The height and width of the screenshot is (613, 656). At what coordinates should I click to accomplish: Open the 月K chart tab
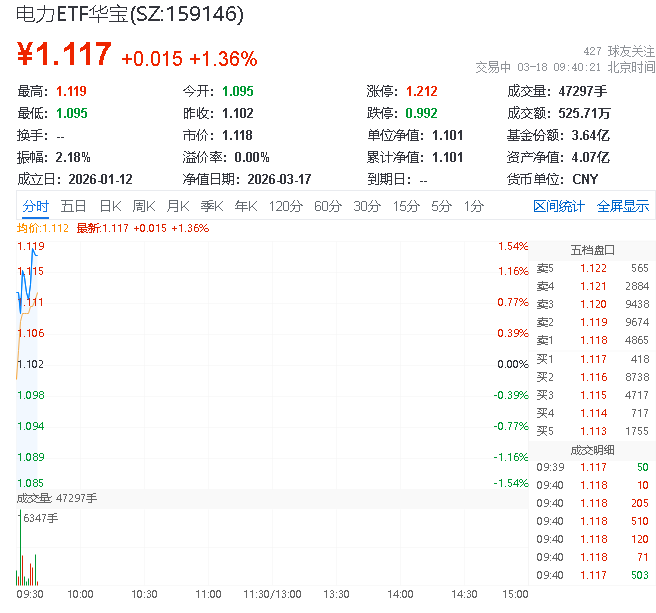point(178,206)
